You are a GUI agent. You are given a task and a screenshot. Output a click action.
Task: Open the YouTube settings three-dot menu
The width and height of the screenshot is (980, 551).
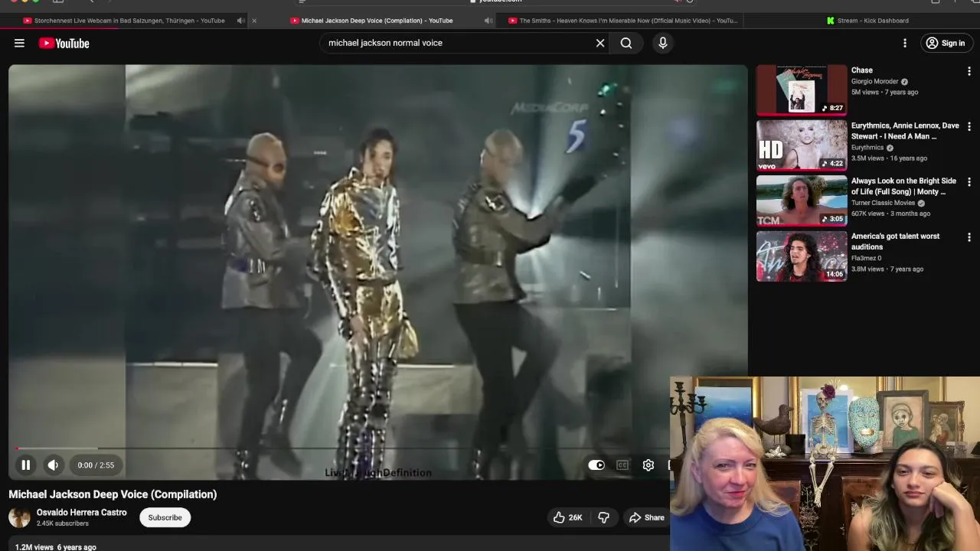(905, 44)
